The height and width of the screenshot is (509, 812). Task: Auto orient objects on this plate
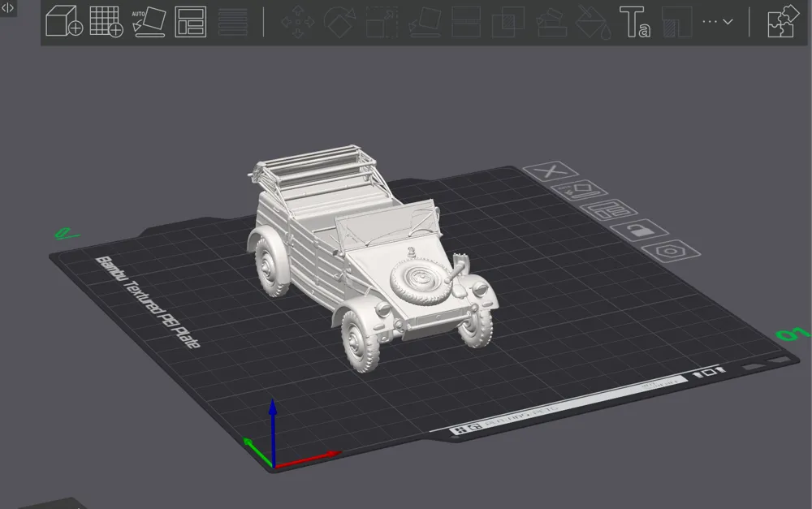pos(579,190)
